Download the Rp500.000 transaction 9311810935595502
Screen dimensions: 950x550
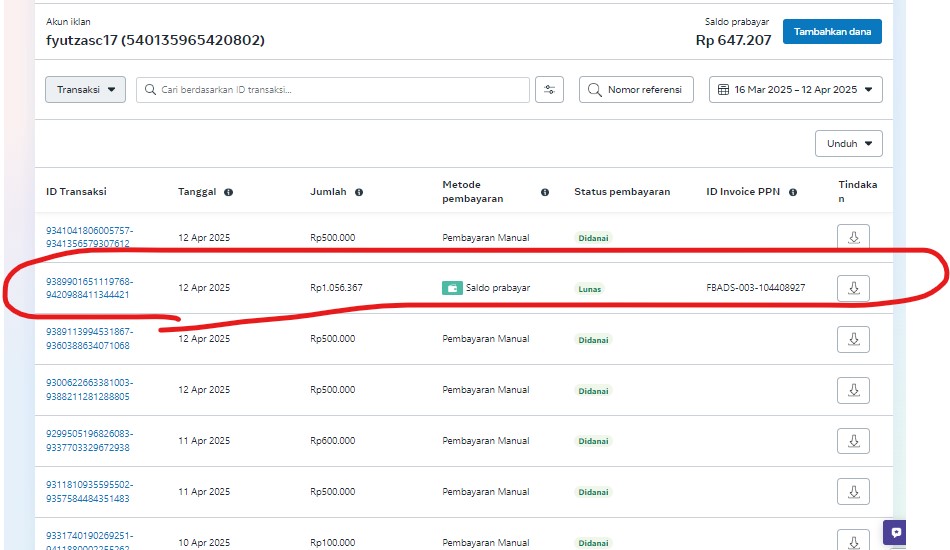pyautogui.click(x=853, y=492)
